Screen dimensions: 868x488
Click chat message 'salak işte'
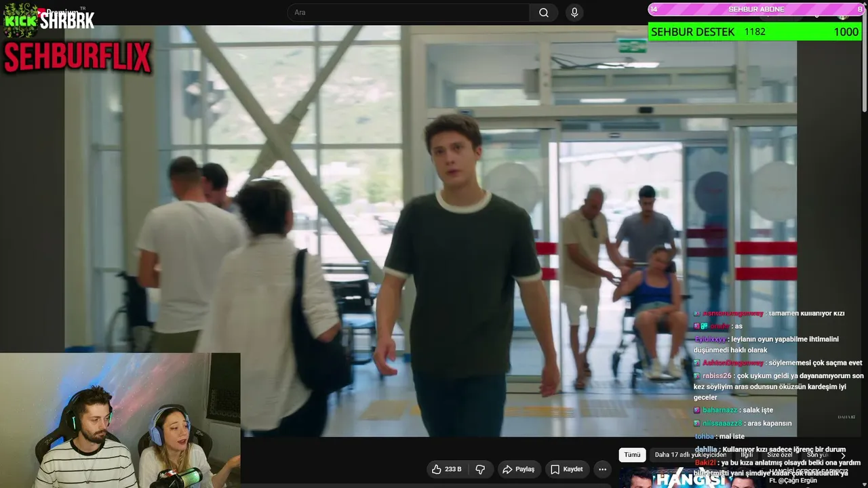click(x=757, y=410)
